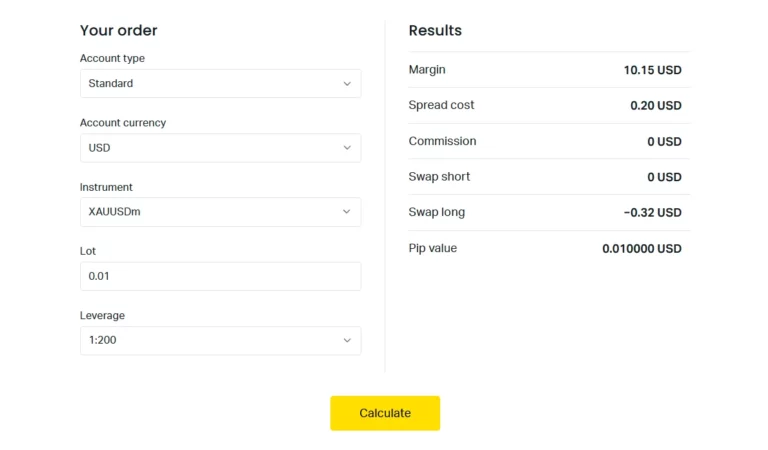This screenshot has width=768, height=450.
Task: Click the chevron arrow in Account type
Action: point(347,84)
